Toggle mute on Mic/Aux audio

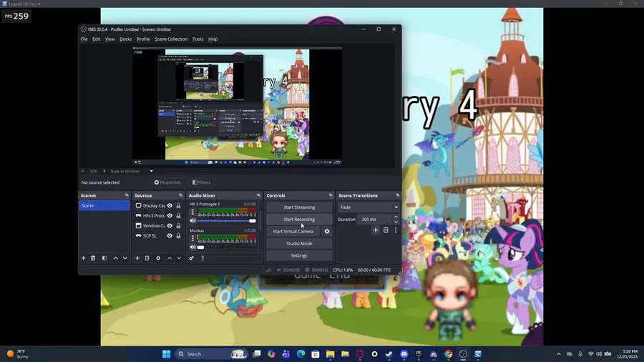pos(192,247)
